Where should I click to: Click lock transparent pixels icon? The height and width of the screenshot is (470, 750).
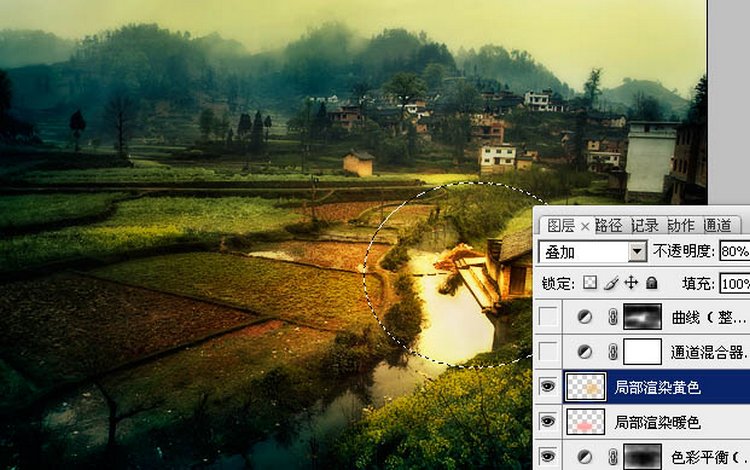point(590,284)
